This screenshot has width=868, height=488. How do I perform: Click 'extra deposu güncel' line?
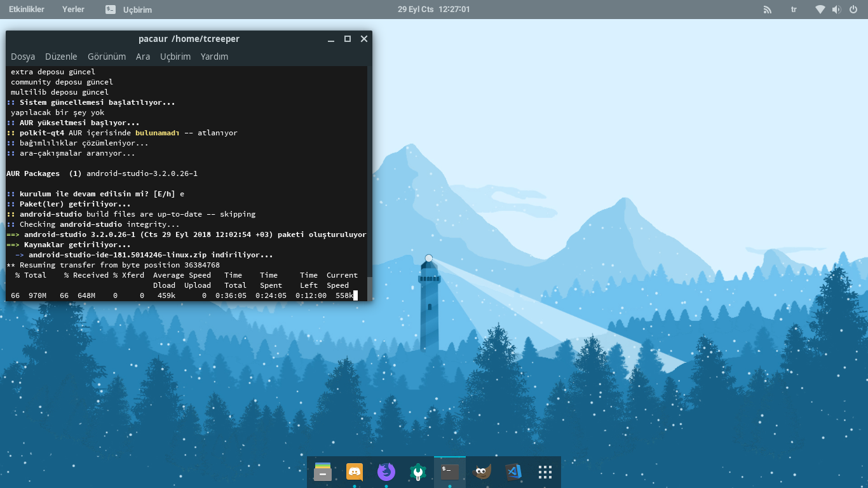tap(53, 72)
